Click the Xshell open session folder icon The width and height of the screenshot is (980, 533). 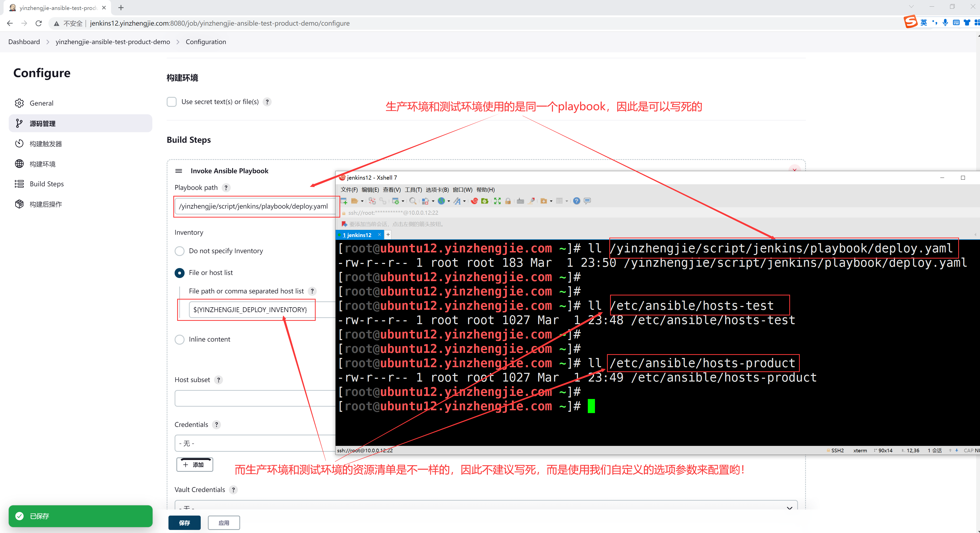coord(355,201)
